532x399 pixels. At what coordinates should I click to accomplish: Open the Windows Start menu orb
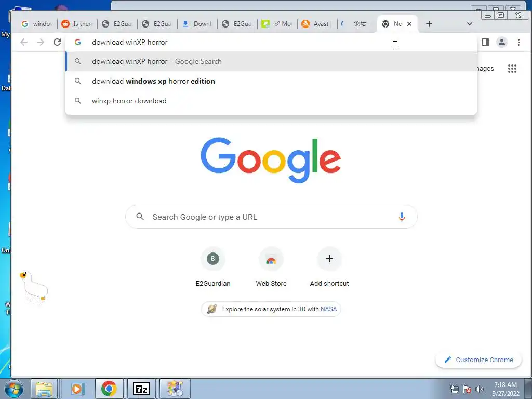[13, 389]
